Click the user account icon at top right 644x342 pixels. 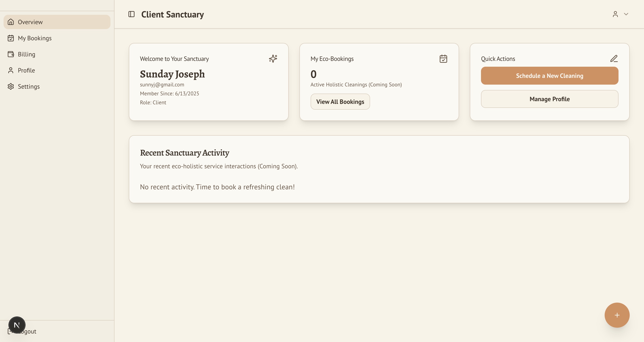coord(615,14)
